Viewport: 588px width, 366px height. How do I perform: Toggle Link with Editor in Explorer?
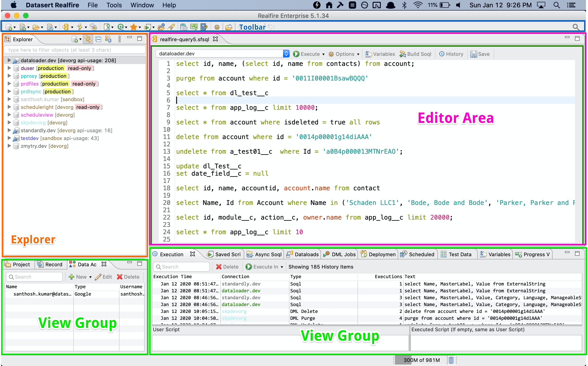(x=88, y=39)
